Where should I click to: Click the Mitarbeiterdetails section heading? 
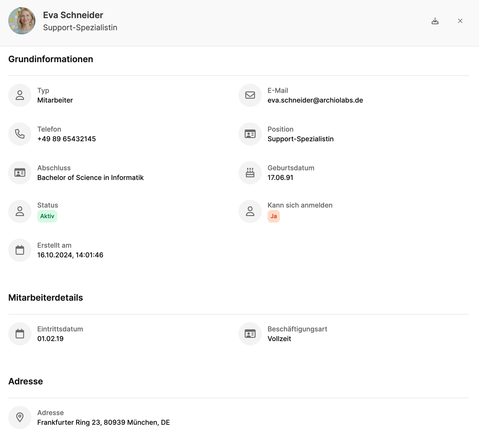pos(45,298)
